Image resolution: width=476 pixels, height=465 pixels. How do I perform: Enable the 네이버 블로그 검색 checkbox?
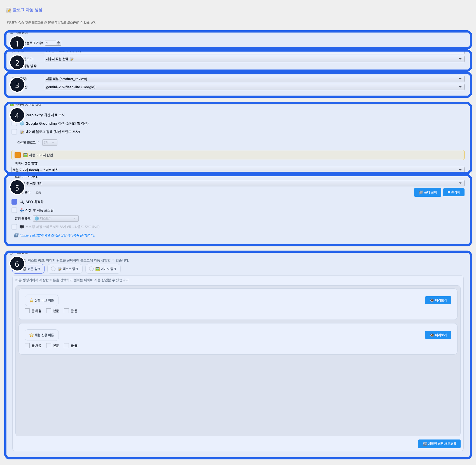coord(14,132)
